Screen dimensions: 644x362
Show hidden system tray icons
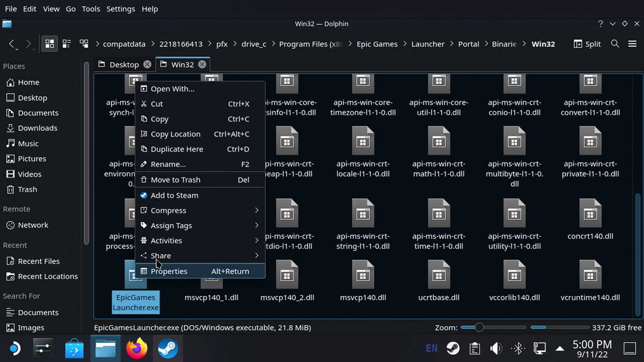tap(560, 349)
